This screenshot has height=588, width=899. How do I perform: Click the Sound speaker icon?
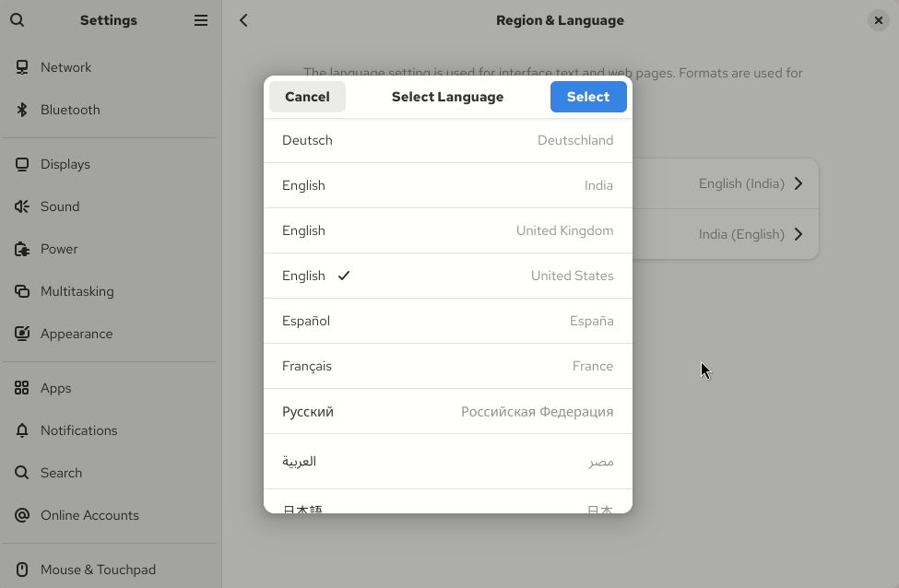click(x=22, y=206)
